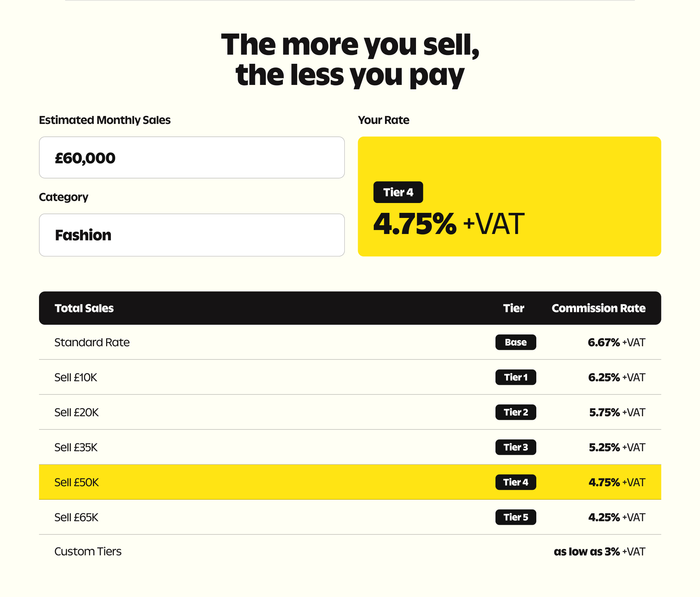Click the Tier 5 badge
The width and height of the screenshot is (700, 597).
[516, 517]
